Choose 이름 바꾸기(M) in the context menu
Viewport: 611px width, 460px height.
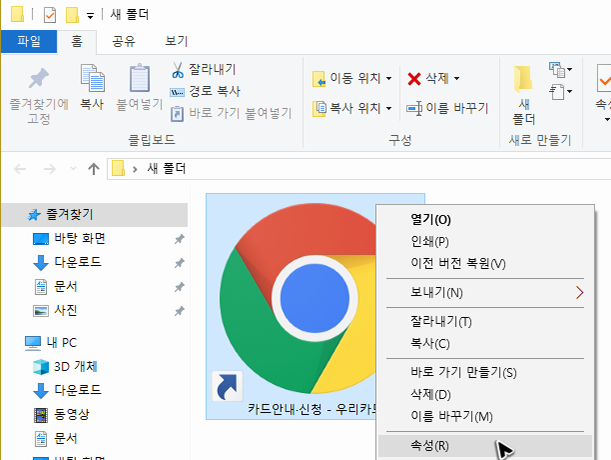tap(485, 416)
